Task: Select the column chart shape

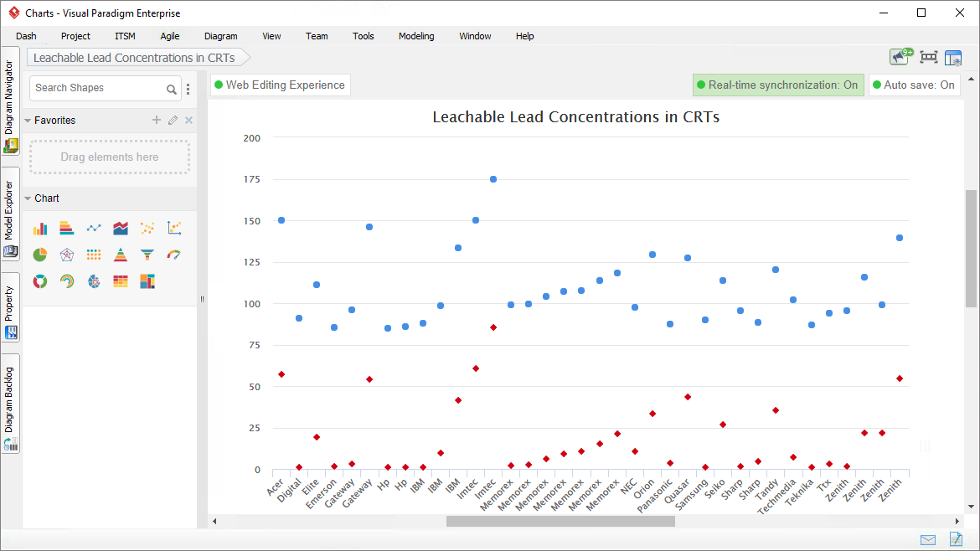Action: 40,228
